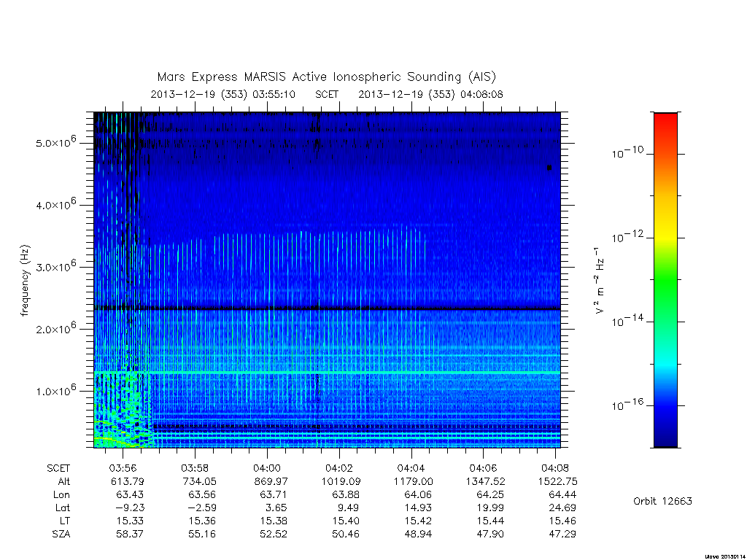747x560 pixels.
Task: Select the start time 03:55:10 label
Action: click(x=274, y=94)
